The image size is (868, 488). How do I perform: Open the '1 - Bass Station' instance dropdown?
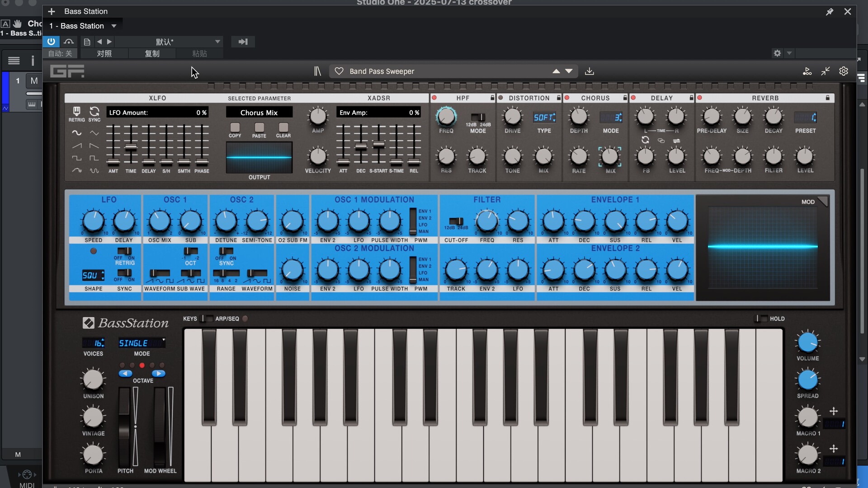[x=114, y=26]
